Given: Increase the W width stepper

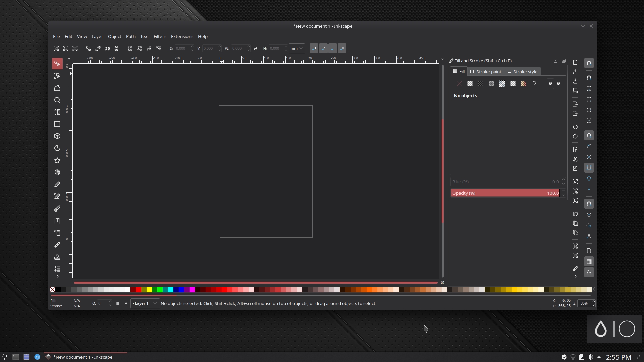Looking at the screenshot, I should coord(249,47).
